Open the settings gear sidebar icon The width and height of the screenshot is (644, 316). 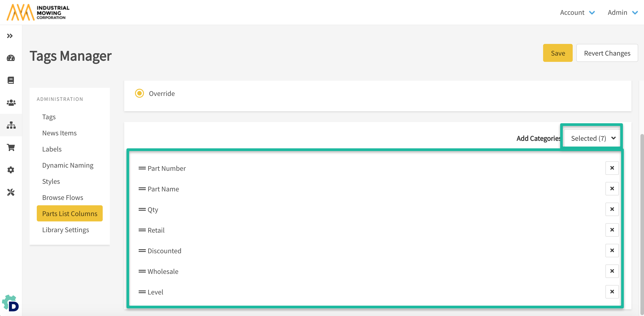[x=11, y=170]
